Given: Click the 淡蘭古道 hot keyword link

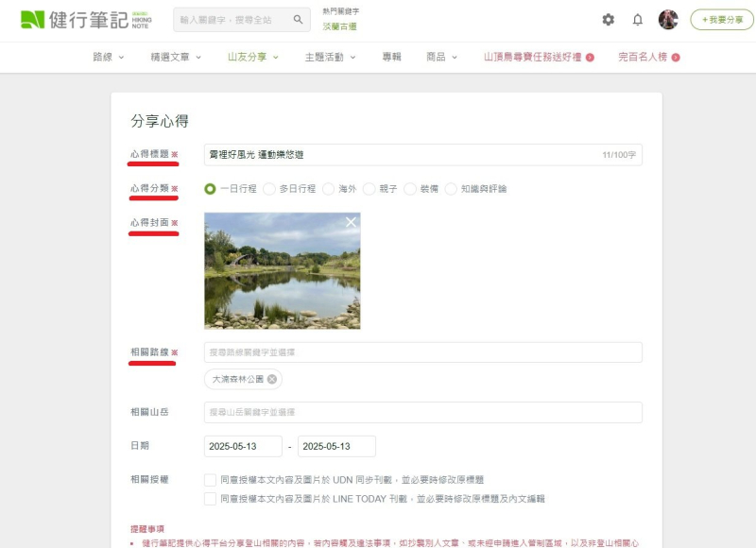Looking at the screenshot, I should pyautogui.click(x=339, y=27).
